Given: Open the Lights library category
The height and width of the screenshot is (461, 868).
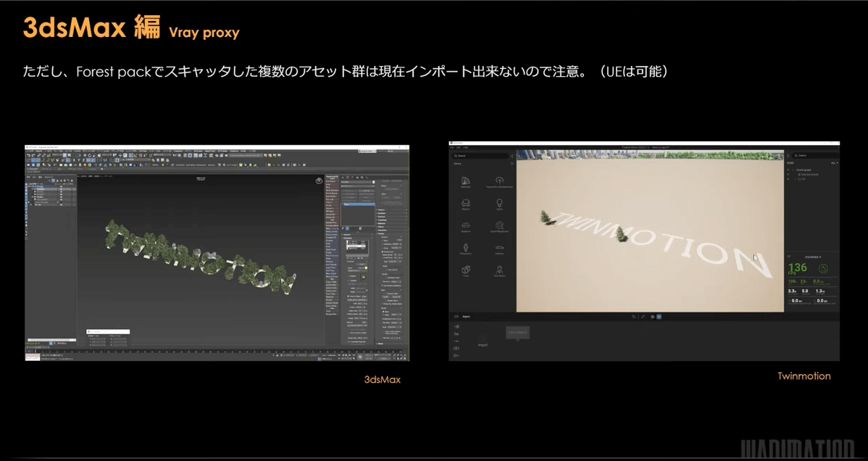Looking at the screenshot, I should [x=499, y=203].
